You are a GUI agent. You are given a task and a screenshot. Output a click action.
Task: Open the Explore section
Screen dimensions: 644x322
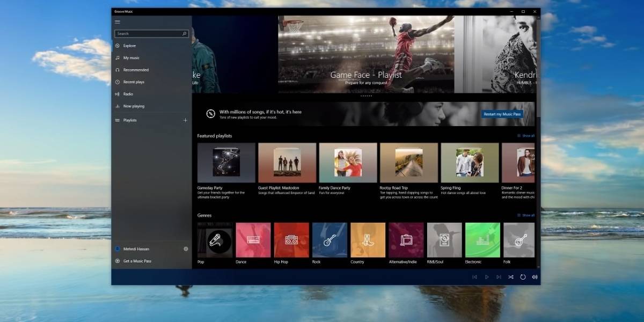(151, 46)
